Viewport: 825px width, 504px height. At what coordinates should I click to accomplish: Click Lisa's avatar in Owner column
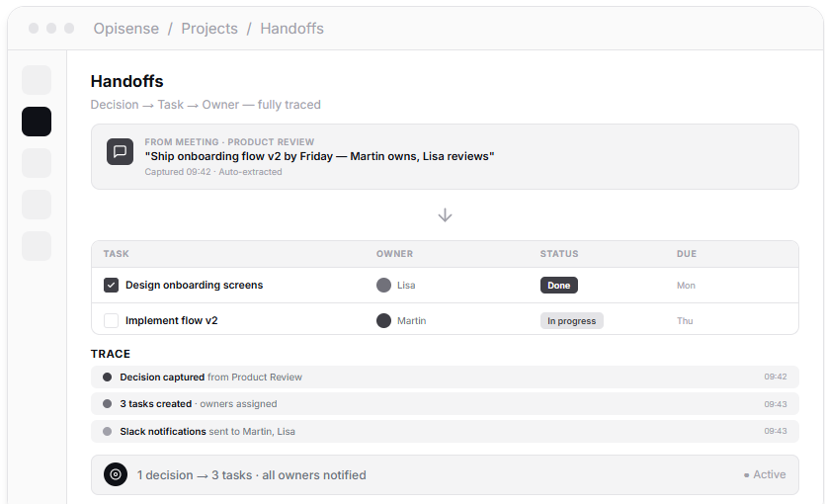pos(383,285)
